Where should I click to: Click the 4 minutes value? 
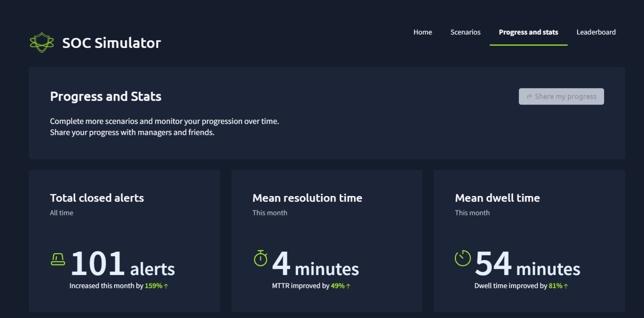pos(316,264)
